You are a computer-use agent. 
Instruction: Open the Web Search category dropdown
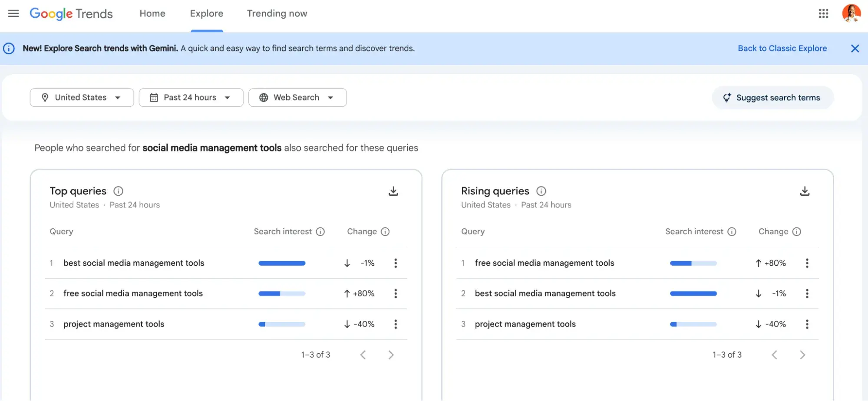pyautogui.click(x=297, y=97)
